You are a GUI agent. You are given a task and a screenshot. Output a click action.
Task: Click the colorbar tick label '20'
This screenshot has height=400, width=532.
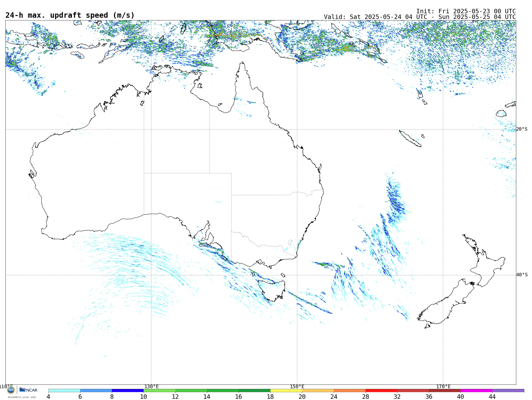tap(302, 397)
